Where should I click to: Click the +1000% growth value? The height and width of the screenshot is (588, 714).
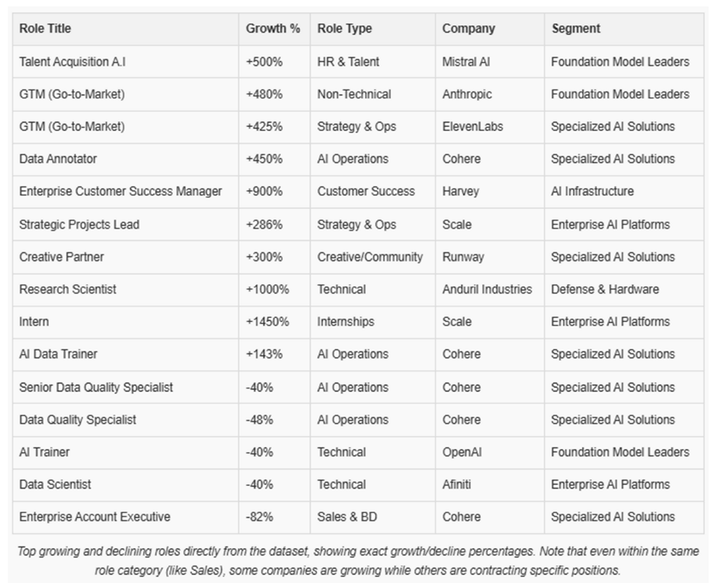[267, 289]
